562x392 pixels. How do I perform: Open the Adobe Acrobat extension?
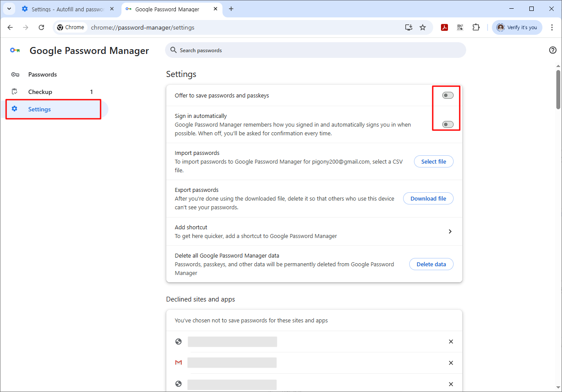pos(444,27)
